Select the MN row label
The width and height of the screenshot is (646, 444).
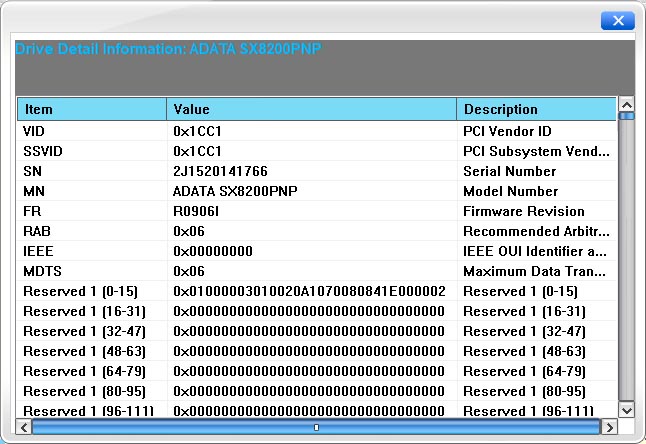34,191
